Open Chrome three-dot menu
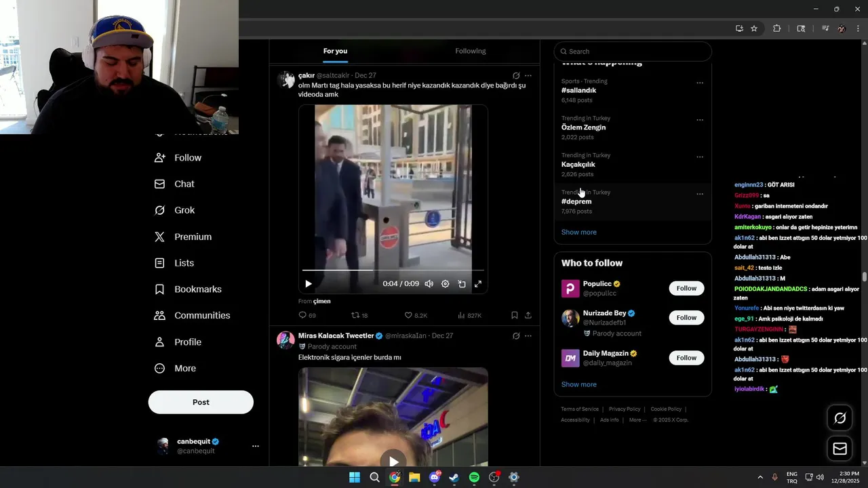The height and width of the screenshot is (488, 868). pos(859,28)
